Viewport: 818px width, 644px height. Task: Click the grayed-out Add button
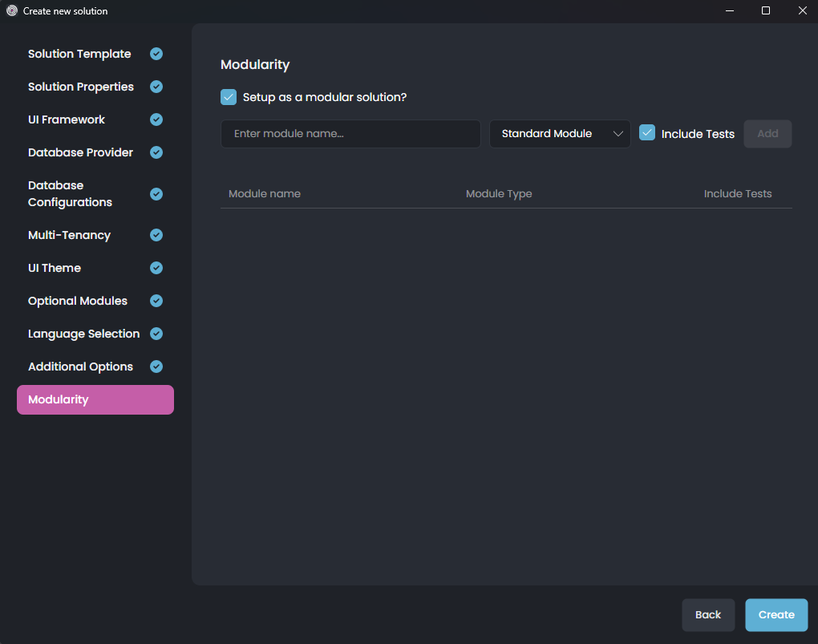pos(767,133)
